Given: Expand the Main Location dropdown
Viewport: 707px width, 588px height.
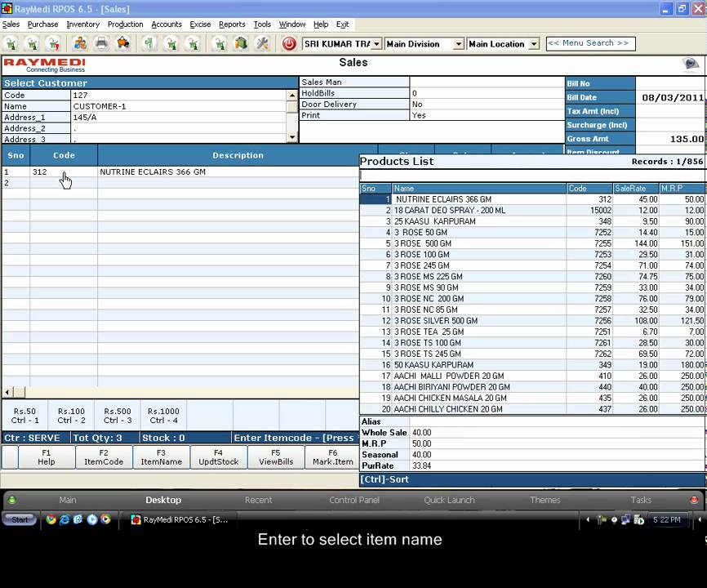Looking at the screenshot, I should [x=534, y=44].
